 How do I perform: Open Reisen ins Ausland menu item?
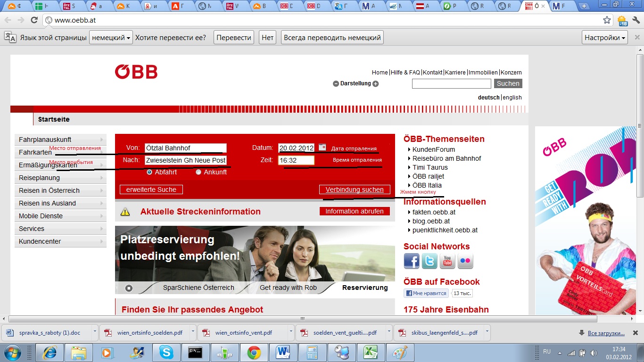tap(61, 203)
